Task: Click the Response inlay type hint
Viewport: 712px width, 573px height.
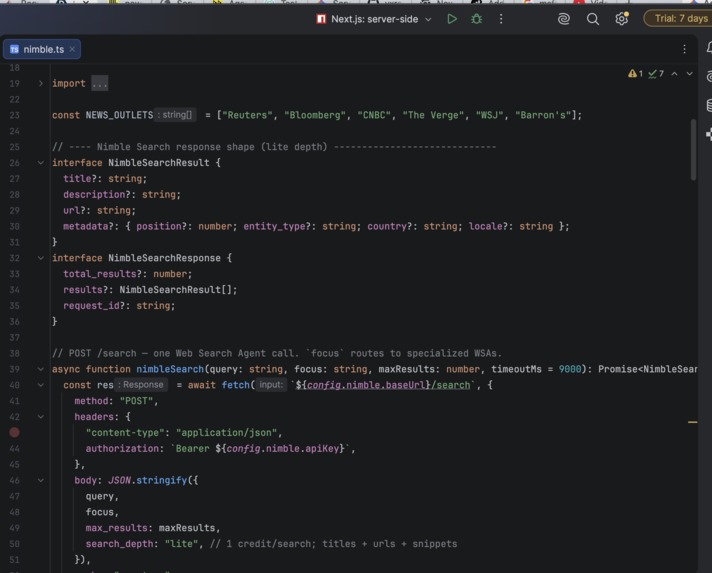Action: click(141, 385)
